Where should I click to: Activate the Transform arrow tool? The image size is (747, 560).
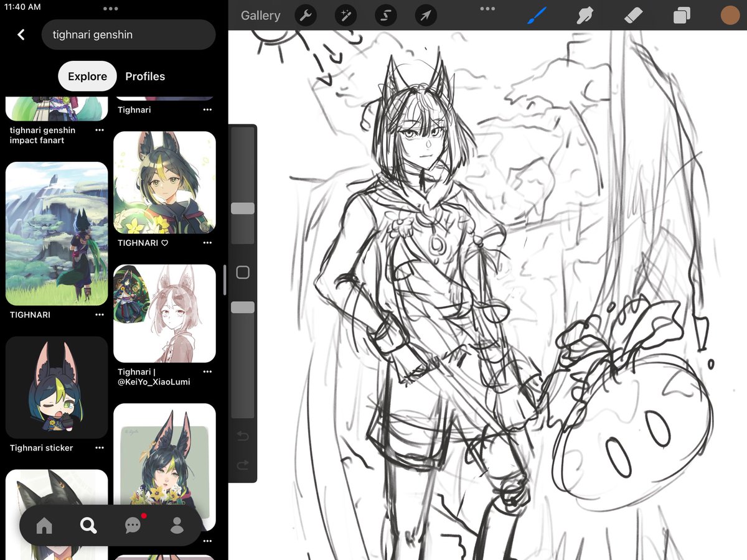[426, 16]
